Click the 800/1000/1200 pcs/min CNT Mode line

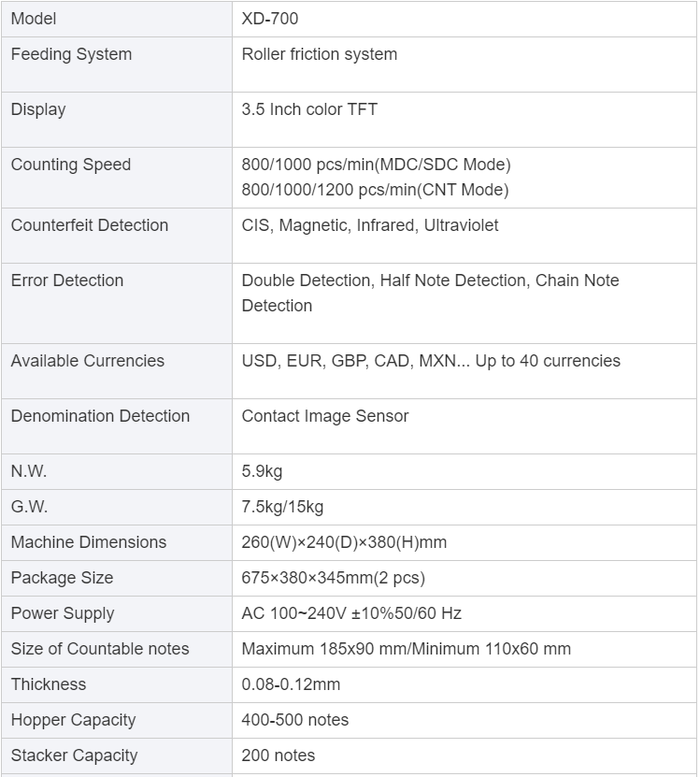375,190
